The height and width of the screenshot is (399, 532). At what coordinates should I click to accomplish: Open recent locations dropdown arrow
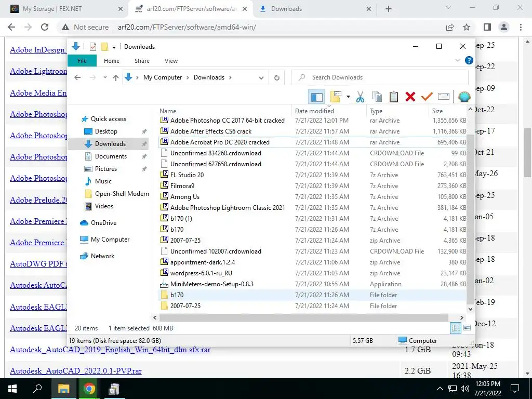pyautogui.click(x=105, y=78)
